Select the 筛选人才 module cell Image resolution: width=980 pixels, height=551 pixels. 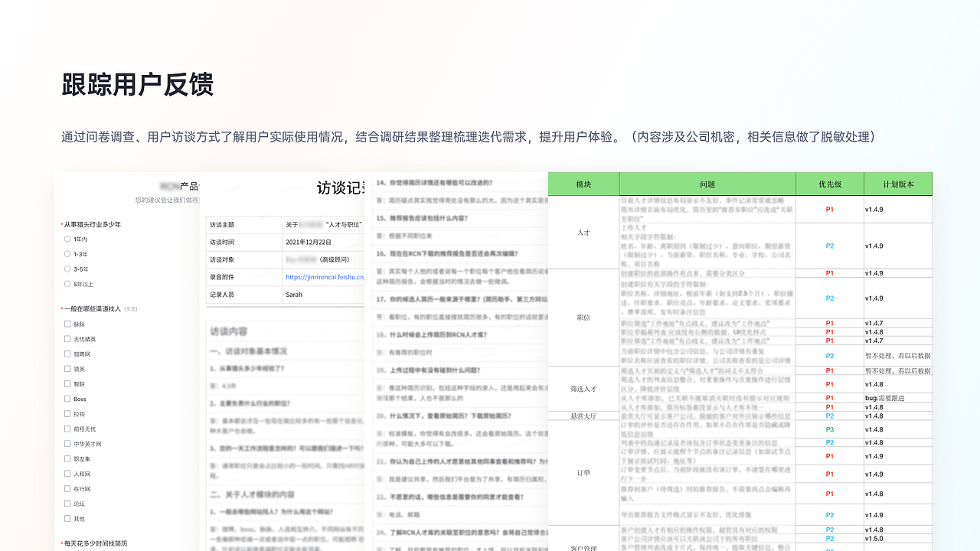(584, 389)
